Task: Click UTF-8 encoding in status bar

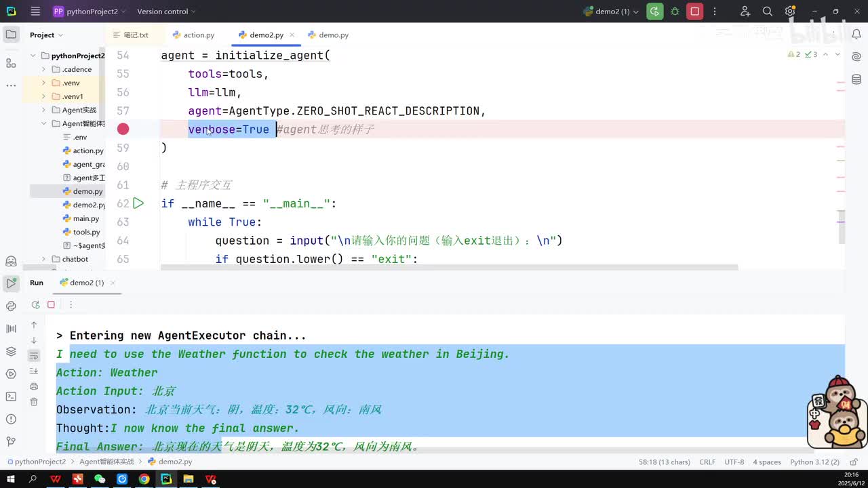Action: click(x=734, y=462)
